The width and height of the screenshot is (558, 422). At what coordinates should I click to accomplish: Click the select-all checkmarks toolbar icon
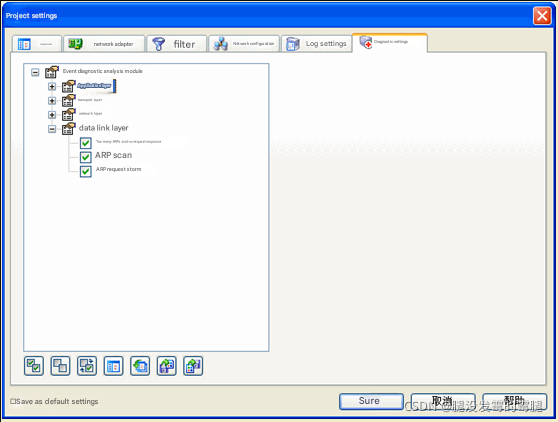point(34,366)
